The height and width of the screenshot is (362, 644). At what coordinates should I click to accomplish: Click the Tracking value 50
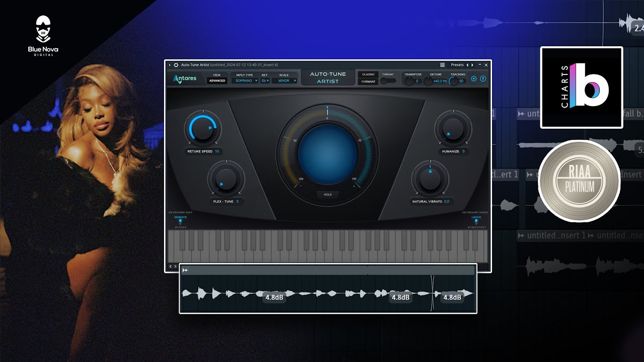461,81
